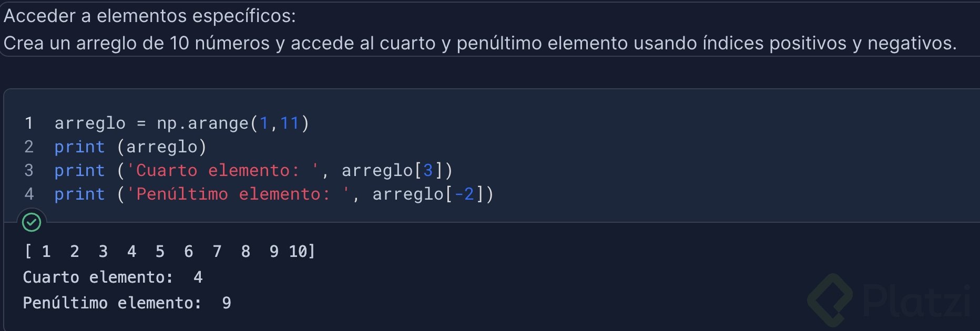The height and width of the screenshot is (331, 980).
Task: Place cursor on np.arange in line one
Action: 202,123
